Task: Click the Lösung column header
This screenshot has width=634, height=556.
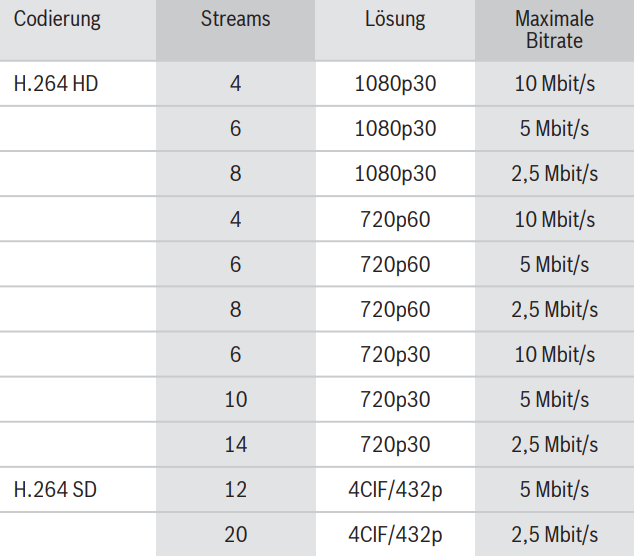Action: click(395, 19)
